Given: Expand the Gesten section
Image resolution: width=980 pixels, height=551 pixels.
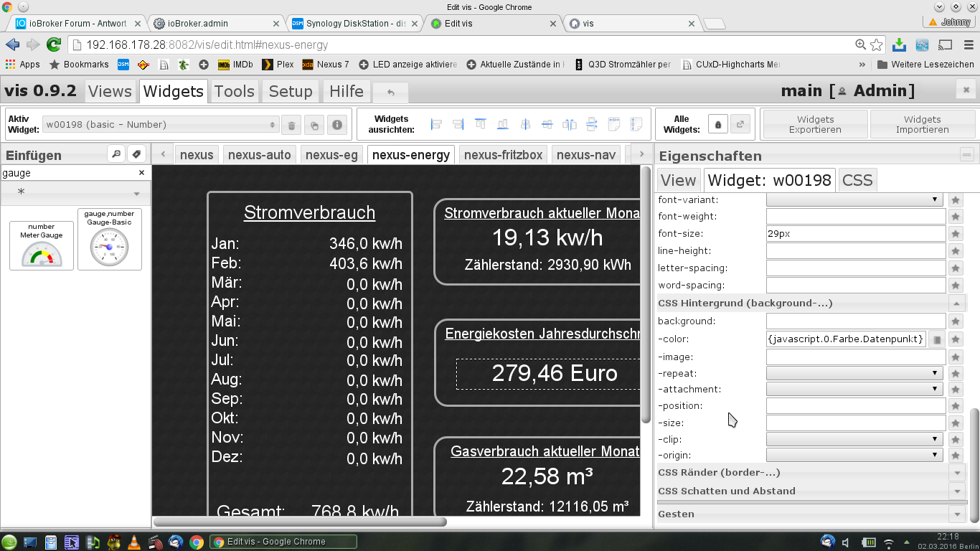Looking at the screenshot, I should click(956, 514).
